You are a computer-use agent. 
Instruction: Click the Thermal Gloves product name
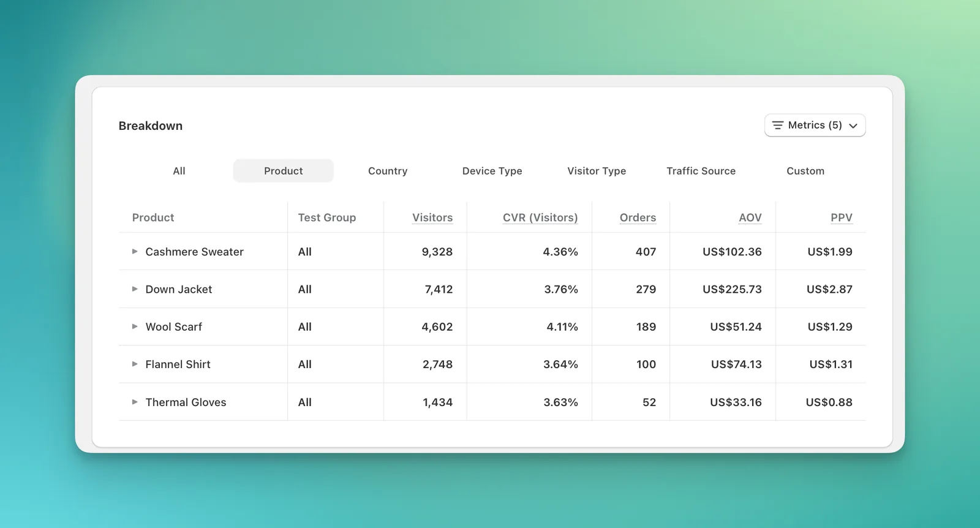tap(186, 402)
